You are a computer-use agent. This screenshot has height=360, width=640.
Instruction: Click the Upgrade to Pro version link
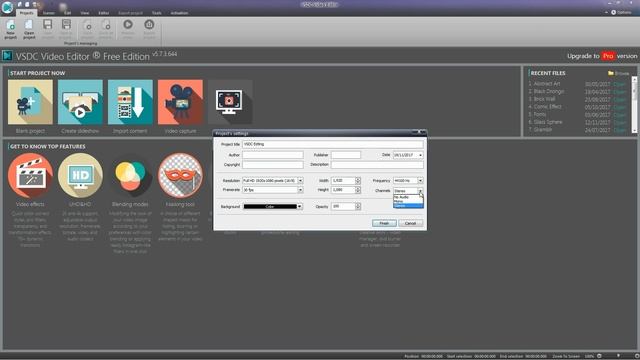[x=602, y=56]
